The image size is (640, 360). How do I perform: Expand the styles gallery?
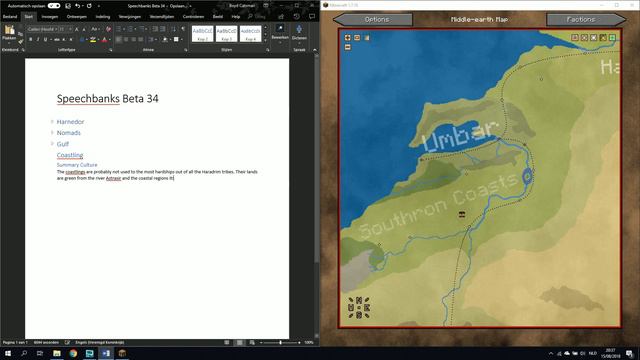click(x=265, y=40)
